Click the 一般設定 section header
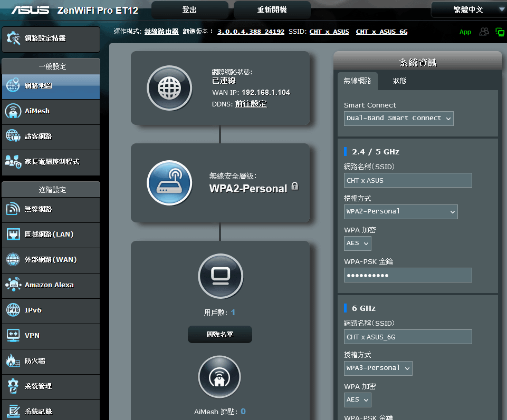 point(51,66)
